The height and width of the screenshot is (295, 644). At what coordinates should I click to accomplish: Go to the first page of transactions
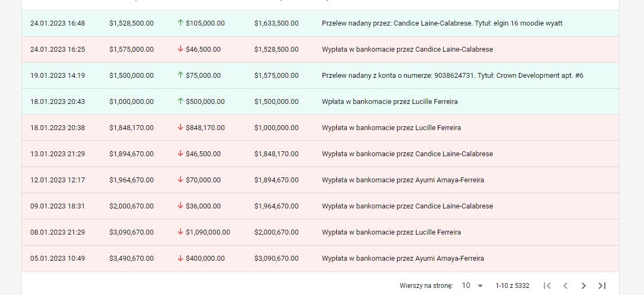547,286
